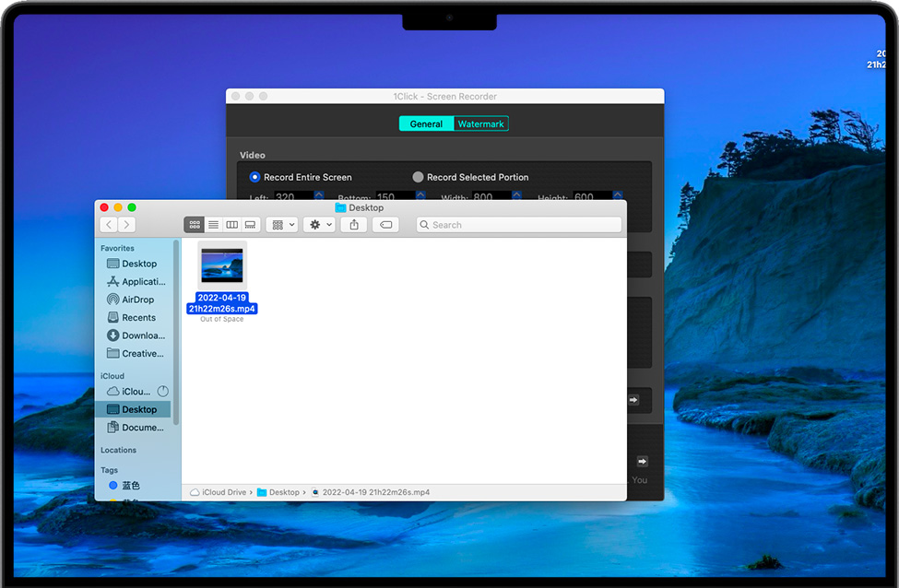The image size is (899, 588).
Task: Select Record Selected Portion option
Action: (419, 177)
